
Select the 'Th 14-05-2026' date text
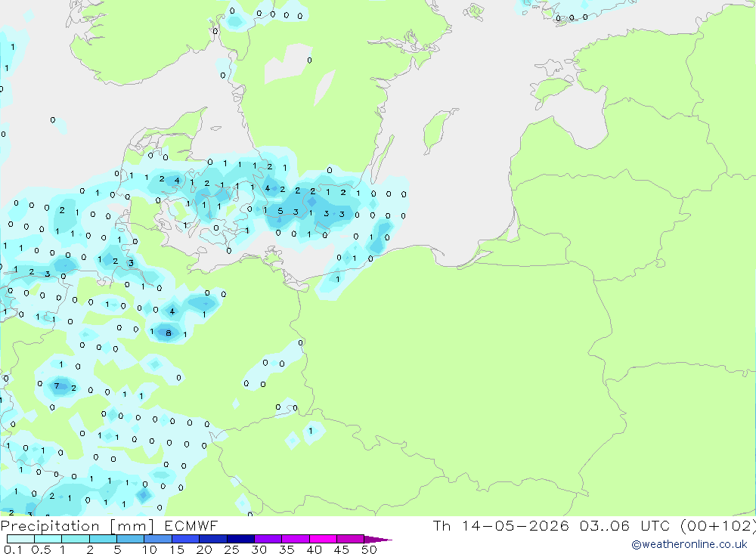pos(501,526)
